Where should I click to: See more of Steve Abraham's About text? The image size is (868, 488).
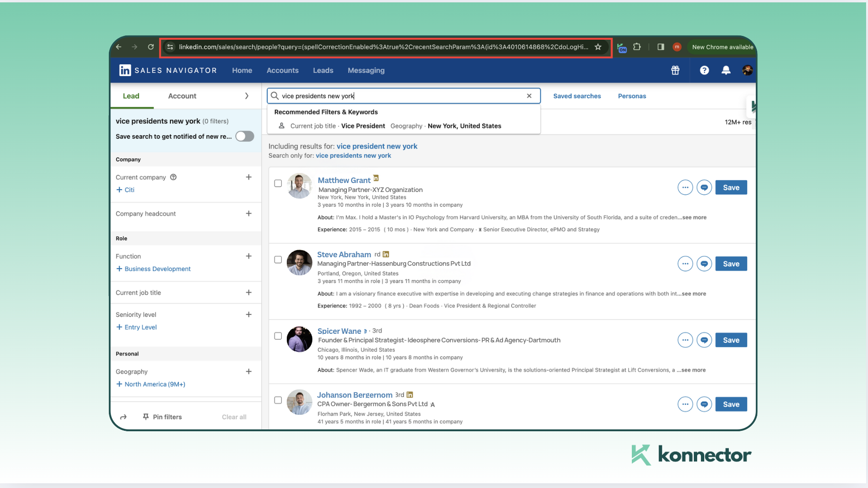[694, 294]
